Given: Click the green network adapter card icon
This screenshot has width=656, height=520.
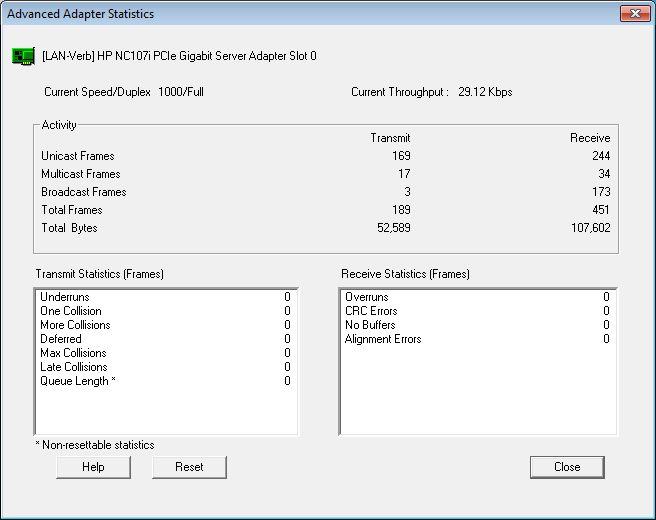Looking at the screenshot, I should [x=23, y=56].
